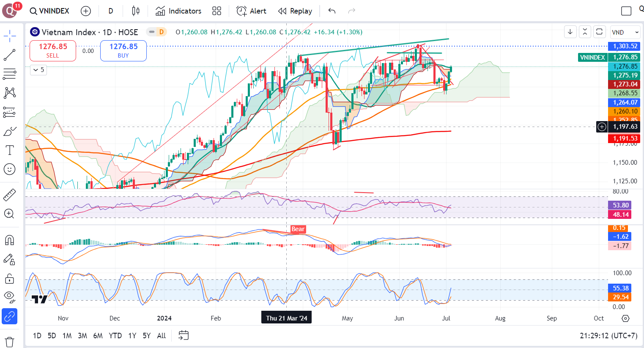
Task: Create an Alert
Action: [x=251, y=11]
